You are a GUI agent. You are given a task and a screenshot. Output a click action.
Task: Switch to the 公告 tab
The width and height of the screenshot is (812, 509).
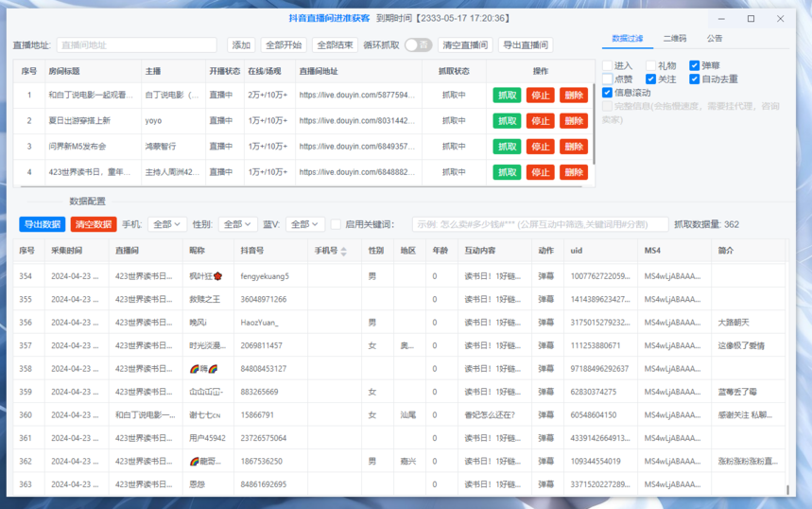click(x=715, y=39)
